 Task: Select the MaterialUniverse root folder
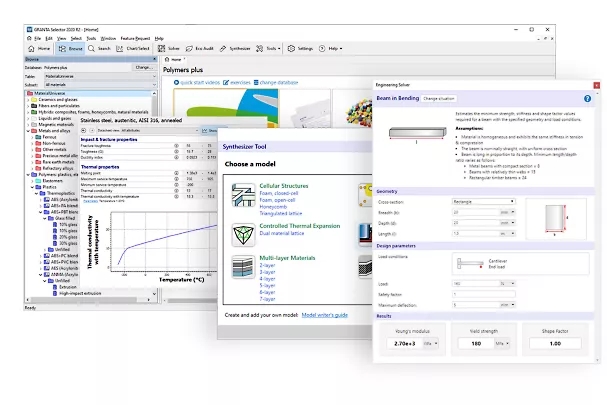[50, 93]
